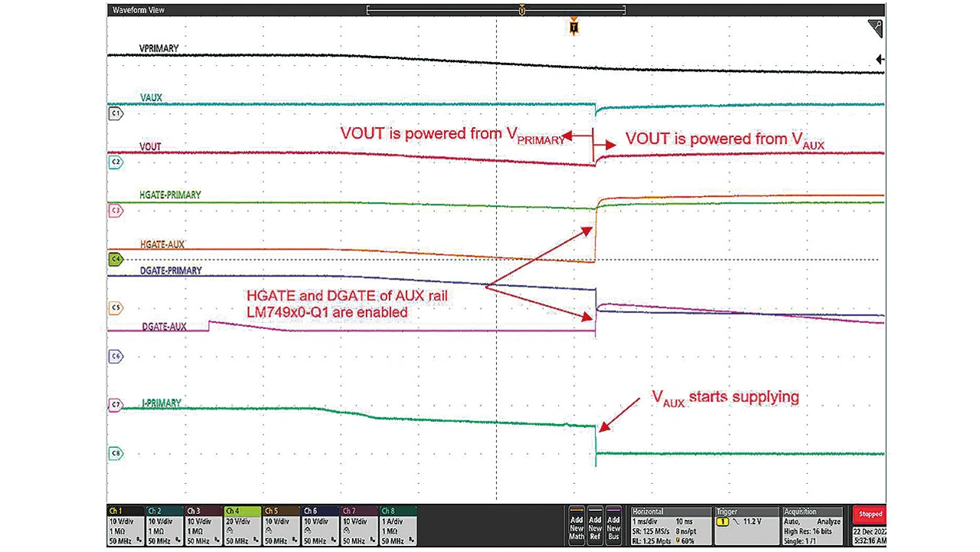Toggle the Ch 8 current channel badge
This screenshot has width=980, height=552.
click(x=397, y=525)
